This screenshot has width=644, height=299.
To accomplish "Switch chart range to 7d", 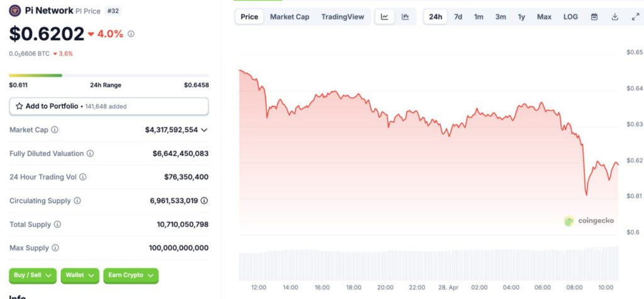I will (458, 17).
